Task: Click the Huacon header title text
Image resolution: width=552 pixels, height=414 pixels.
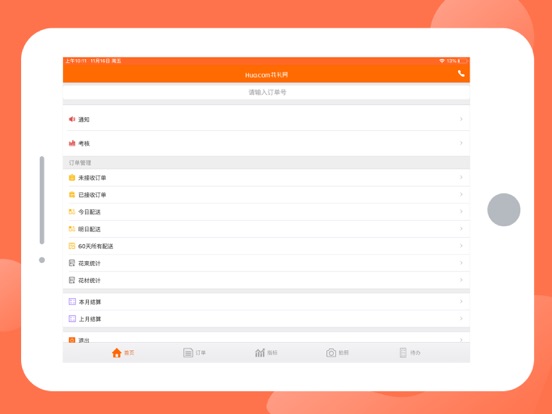Action: (266, 75)
